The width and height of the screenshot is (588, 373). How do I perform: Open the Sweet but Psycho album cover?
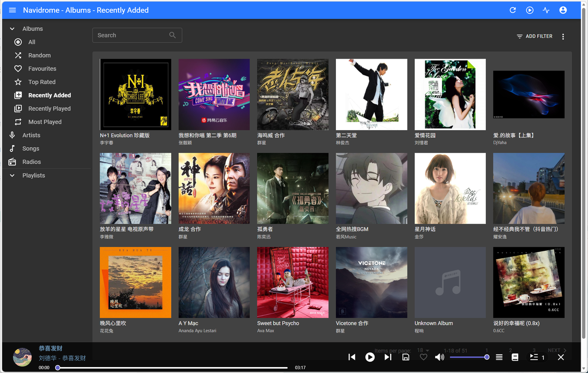coord(293,282)
